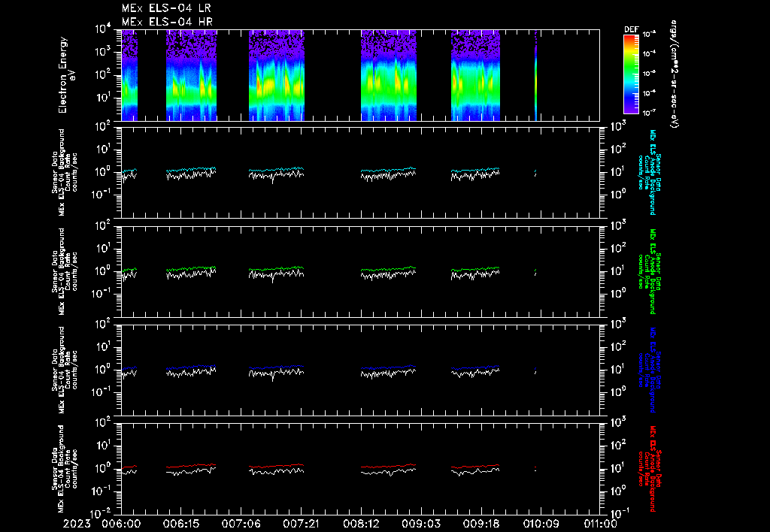Viewport: 770px width, 532px height.
Task: Click the spectrogram data segment starting near 006:15
Action: [192, 75]
